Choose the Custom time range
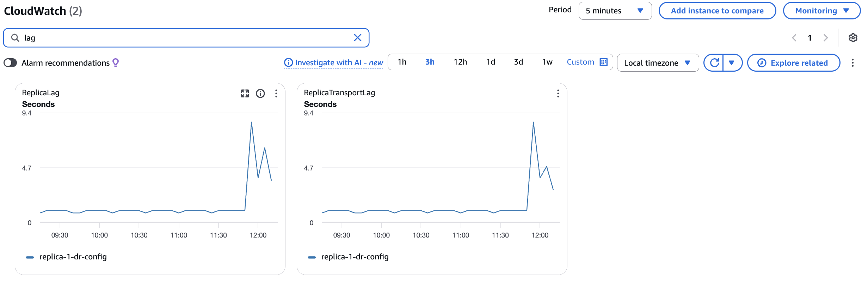 pyautogui.click(x=580, y=62)
